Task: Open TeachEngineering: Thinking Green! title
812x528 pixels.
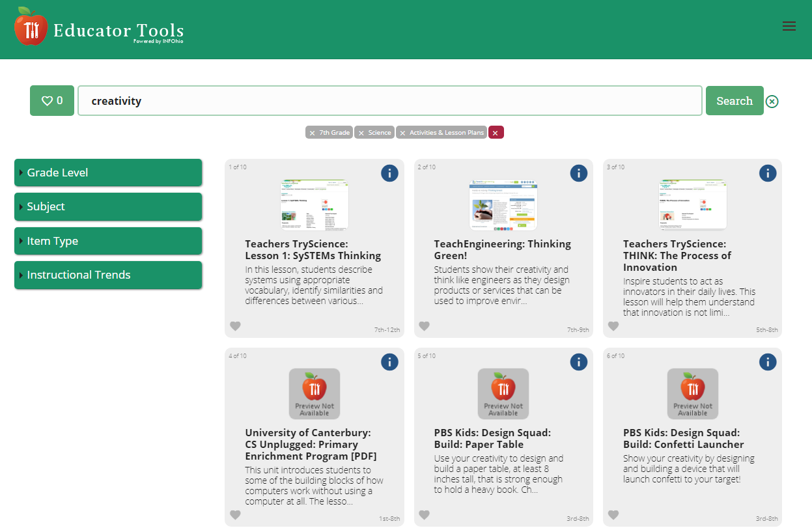Action: click(x=503, y=250)
